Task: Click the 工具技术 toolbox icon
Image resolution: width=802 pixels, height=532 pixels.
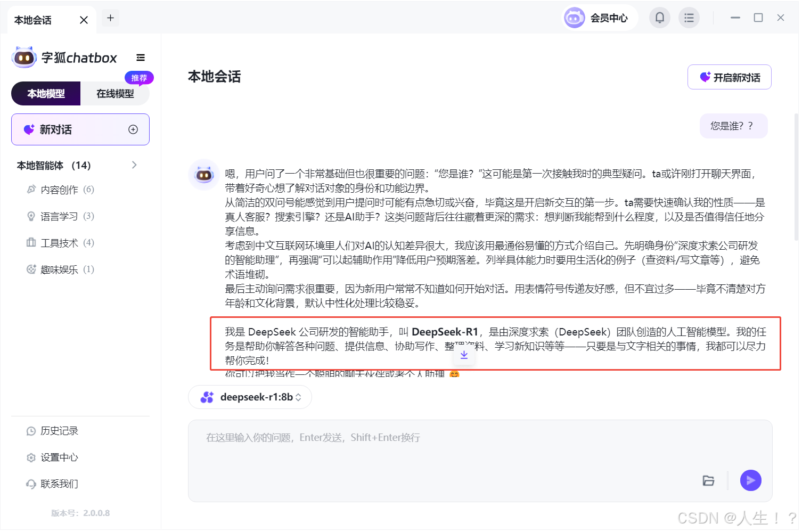Action: 31,243
